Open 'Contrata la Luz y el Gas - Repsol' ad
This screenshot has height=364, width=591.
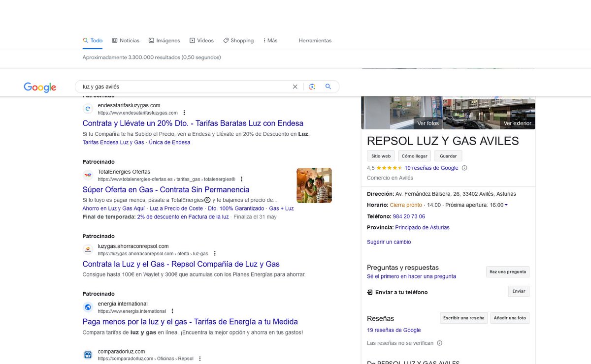[181, 264]
